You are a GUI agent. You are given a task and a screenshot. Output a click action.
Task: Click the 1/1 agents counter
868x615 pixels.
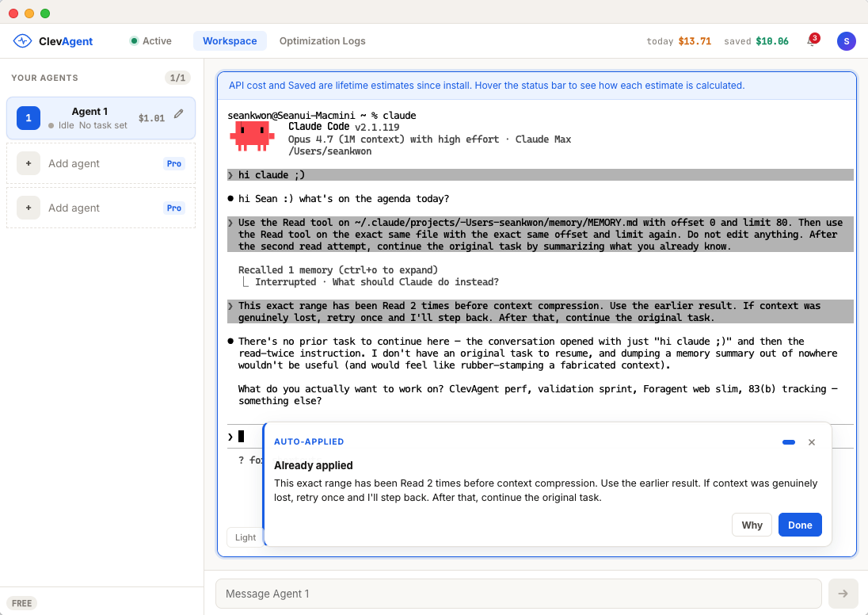pyautogui.click(x=177, y=78)
